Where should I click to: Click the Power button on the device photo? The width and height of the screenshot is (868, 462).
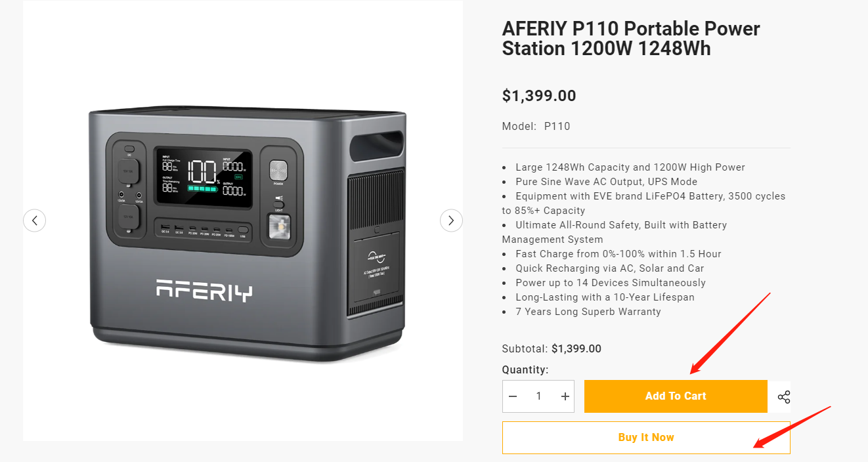pyautogui.click(x=278, y=172)
